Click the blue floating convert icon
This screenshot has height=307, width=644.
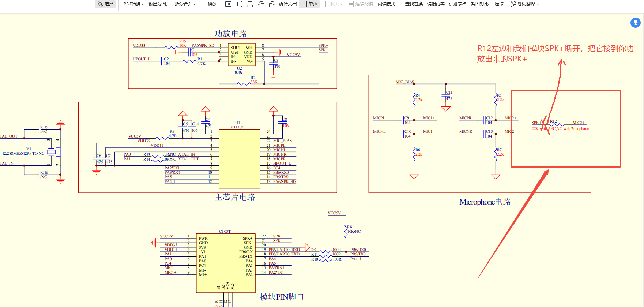coord(635,23)
